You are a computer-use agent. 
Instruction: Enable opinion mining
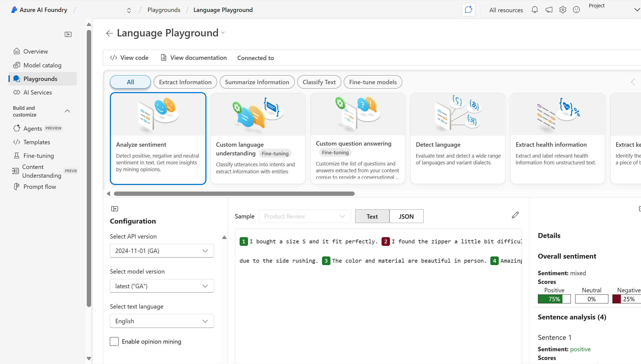[114, 341]
